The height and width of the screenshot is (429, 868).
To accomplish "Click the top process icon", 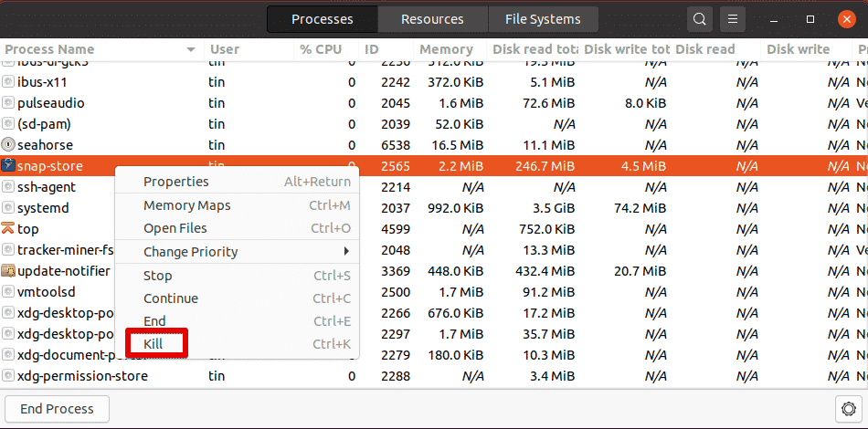I will click(9, 229).
